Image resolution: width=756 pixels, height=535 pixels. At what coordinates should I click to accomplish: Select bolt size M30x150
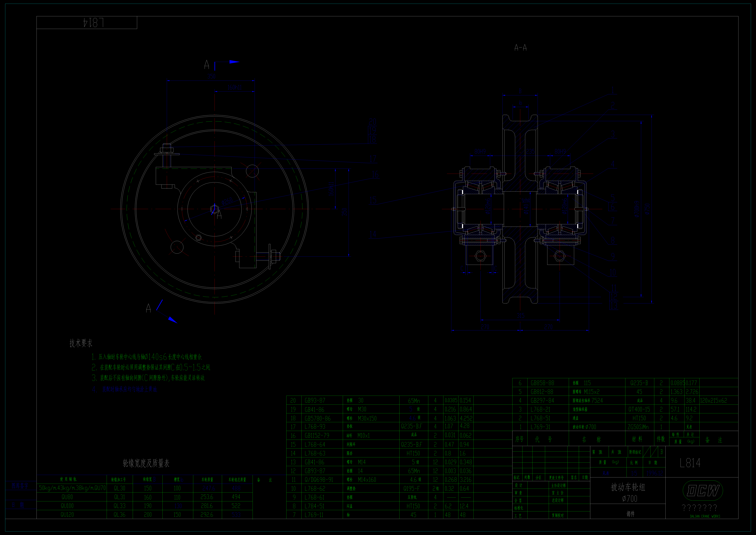coord(367,418)
